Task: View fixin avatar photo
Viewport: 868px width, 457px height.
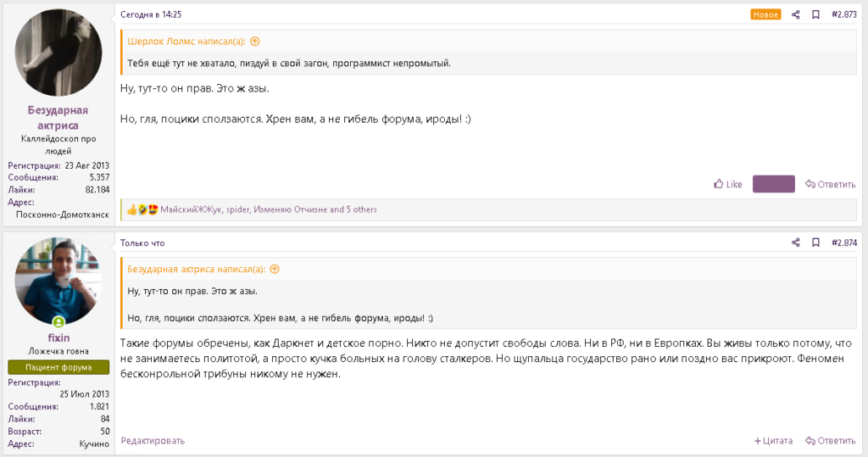Action: coord(58,281)
